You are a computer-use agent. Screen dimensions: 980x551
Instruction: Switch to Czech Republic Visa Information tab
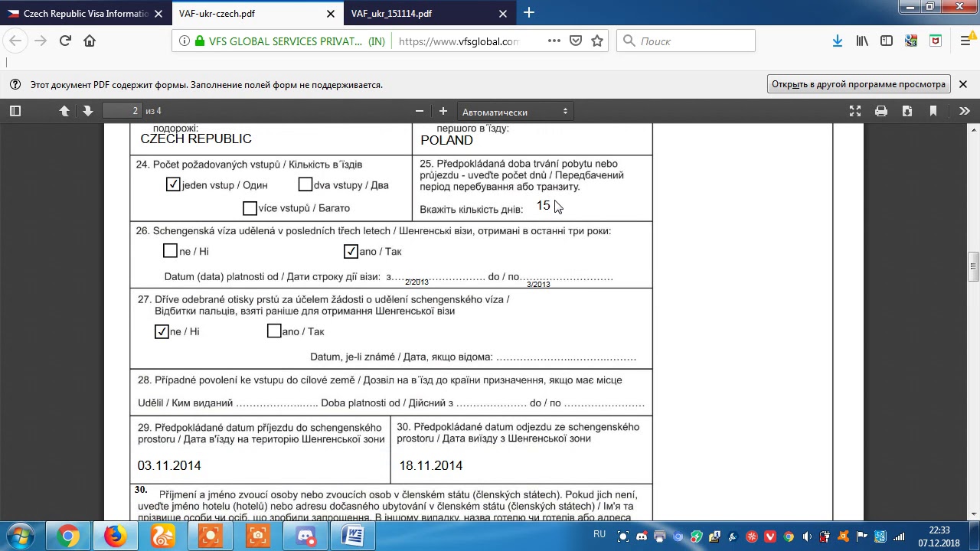(84, 14)
